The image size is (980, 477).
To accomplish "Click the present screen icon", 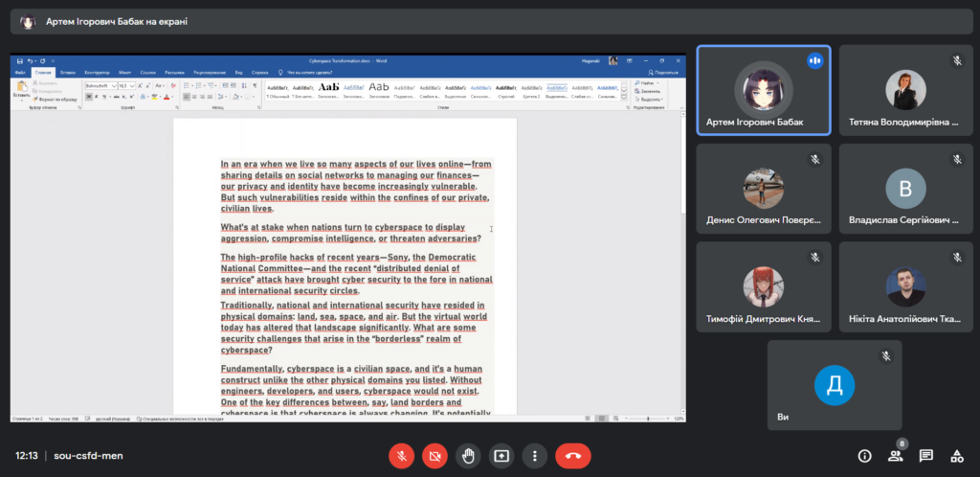I will coord(501,456).
